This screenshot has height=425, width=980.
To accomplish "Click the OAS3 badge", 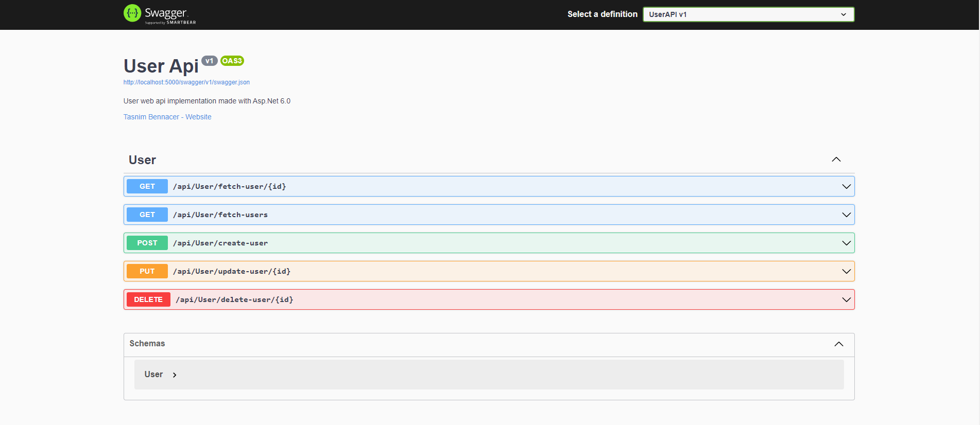I will click(232, 61).
